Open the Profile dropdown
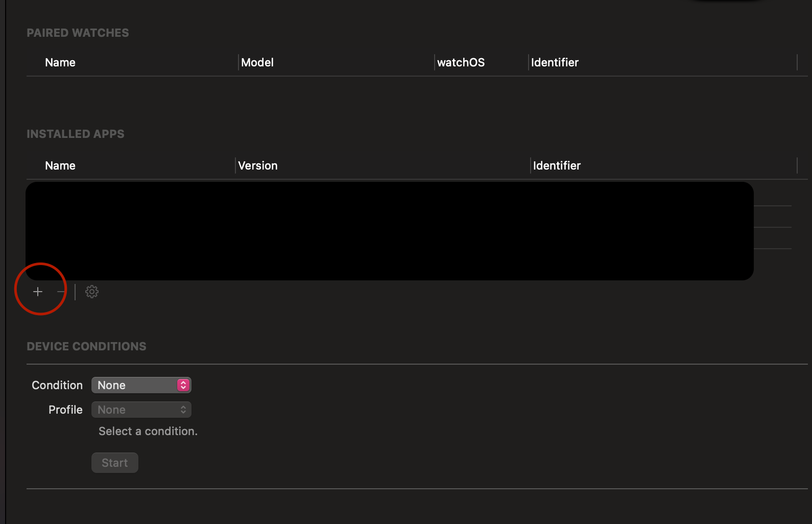 tap(141, 410)
